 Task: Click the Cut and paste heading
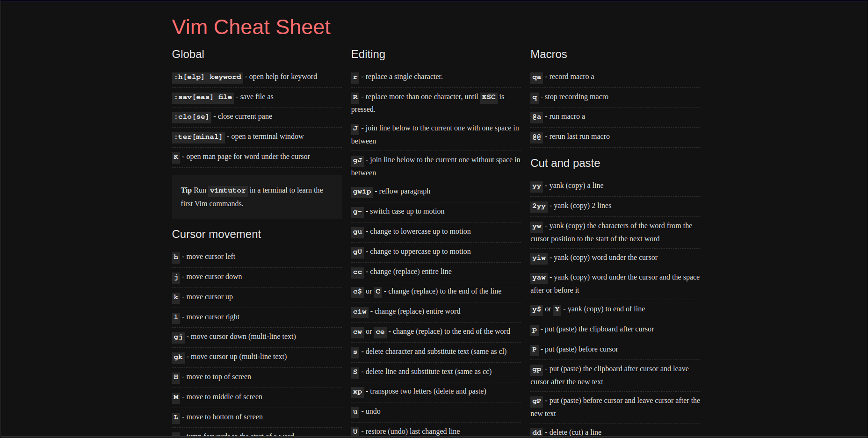(x=565, y=163)
